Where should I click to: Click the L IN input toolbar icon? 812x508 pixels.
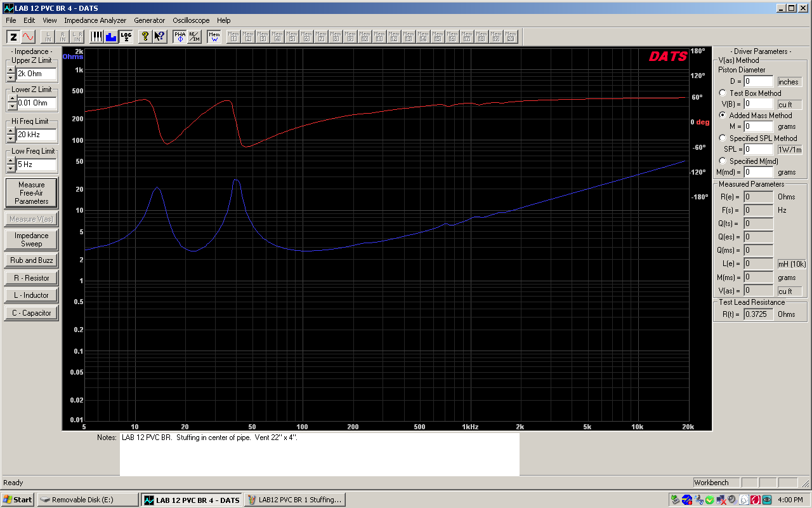coord(48,37)
